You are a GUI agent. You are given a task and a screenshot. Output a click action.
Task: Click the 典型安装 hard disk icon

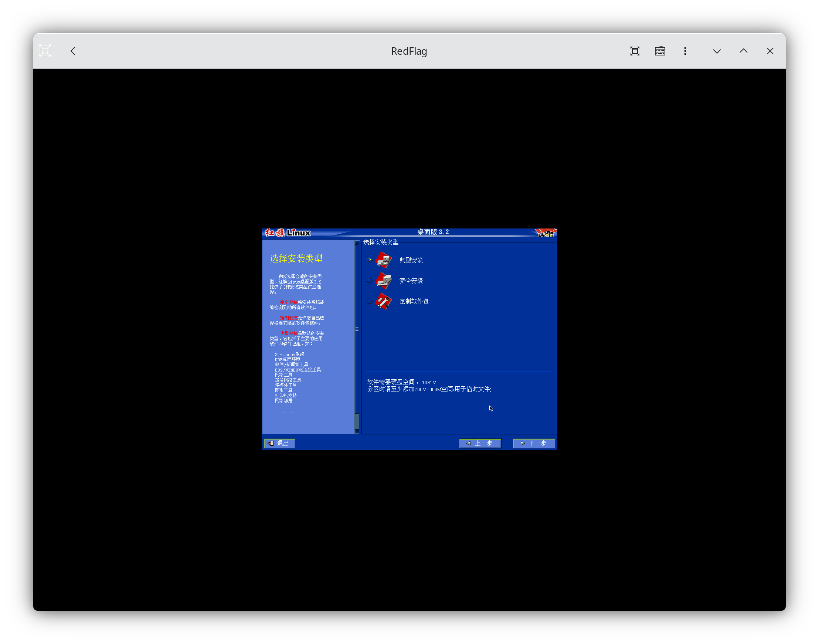coord(383,260)
